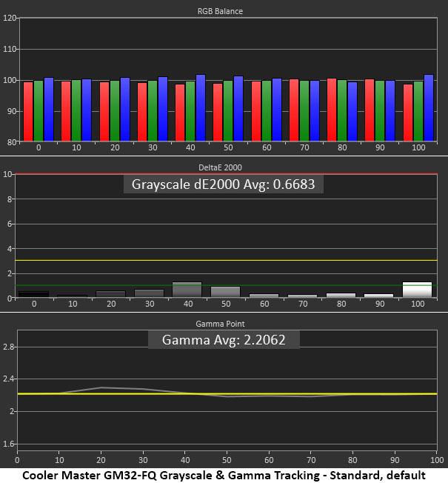Viewport: 448px width, 483px height.
Task: Click the 2.4 label on Gamma Point axis
Action: pos(8,379)
